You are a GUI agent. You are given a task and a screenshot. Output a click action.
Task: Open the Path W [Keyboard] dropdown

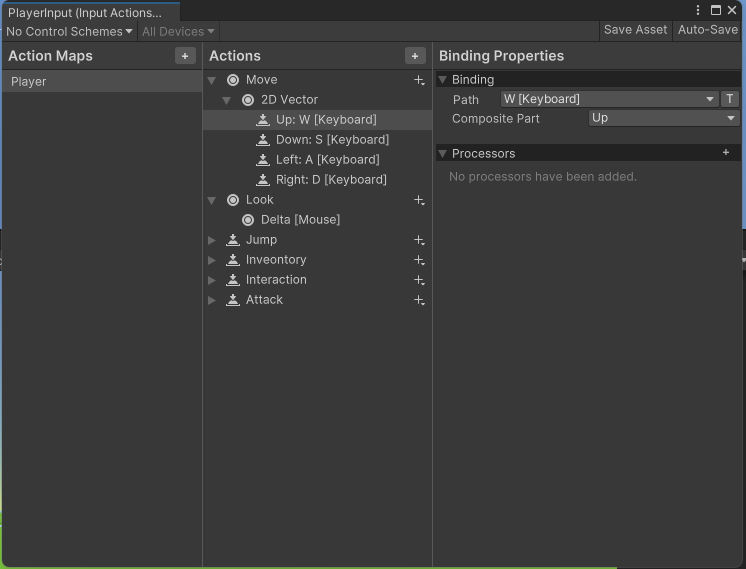[609, 99]
